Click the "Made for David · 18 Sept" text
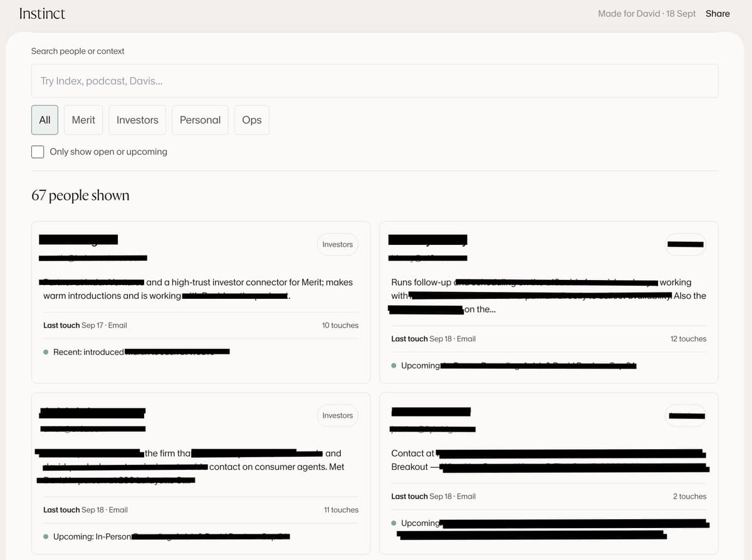This screenshot has width=752, height=560. [x=647, y=13]
